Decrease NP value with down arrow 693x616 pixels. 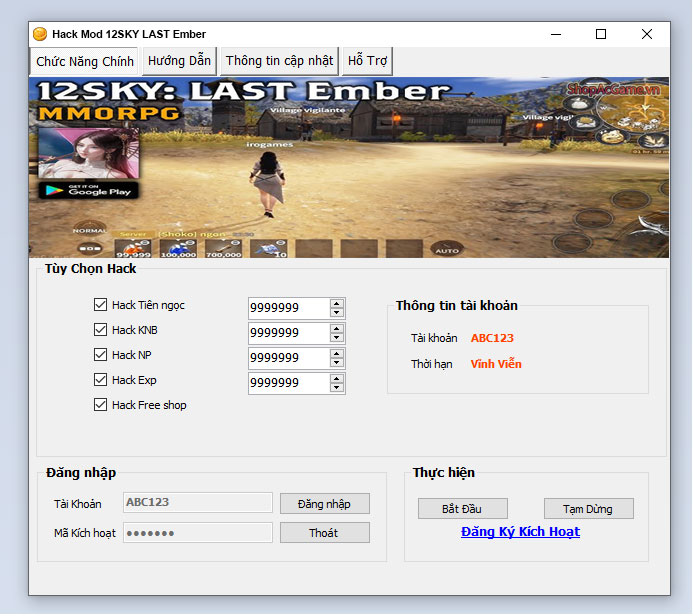tap(337, 363)
